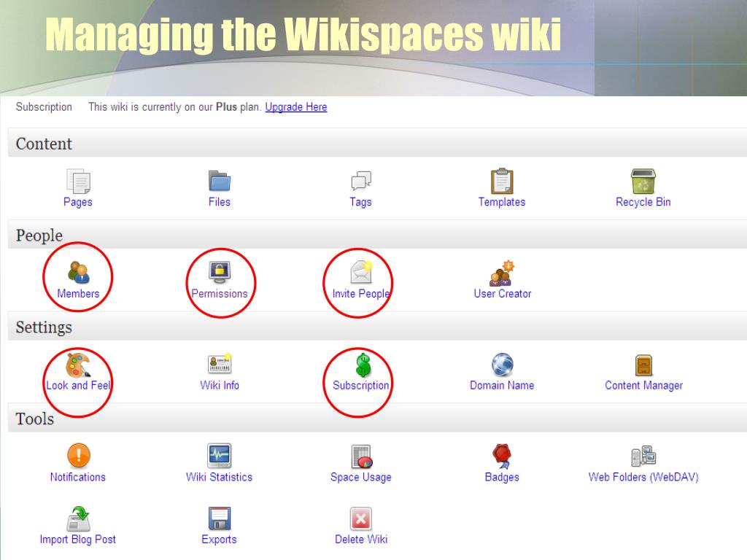This screenshot has height=560, width=747.
Task: Click the Space Usage chart icon
Action: tap(362, 456)
